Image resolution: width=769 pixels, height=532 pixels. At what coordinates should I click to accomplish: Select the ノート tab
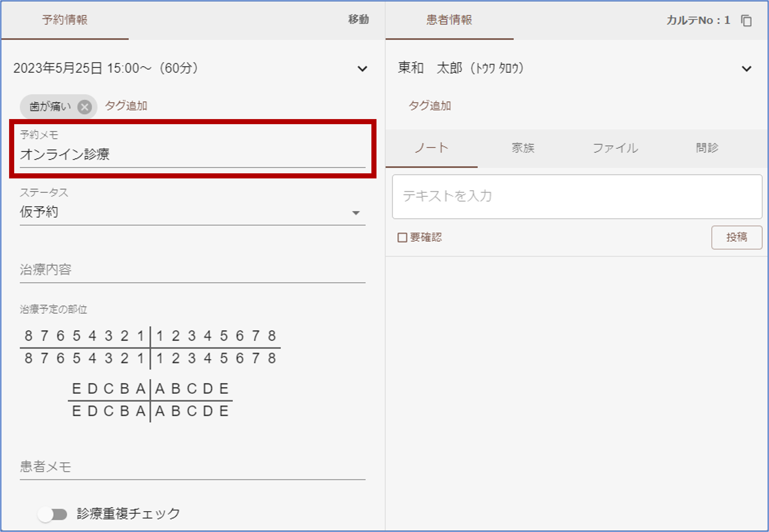click(x=431, y=148)
